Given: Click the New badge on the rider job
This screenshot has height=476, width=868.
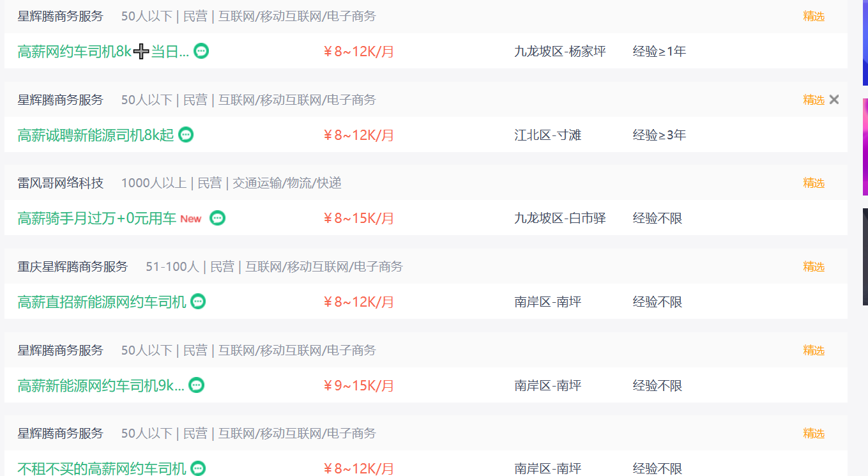Looking at the screenshot, I should 191,219.
